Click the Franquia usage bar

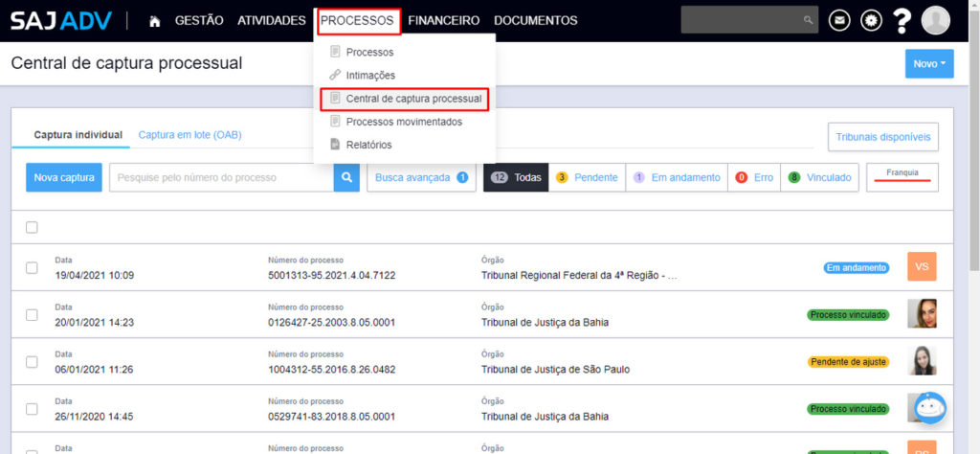(902, 177)
